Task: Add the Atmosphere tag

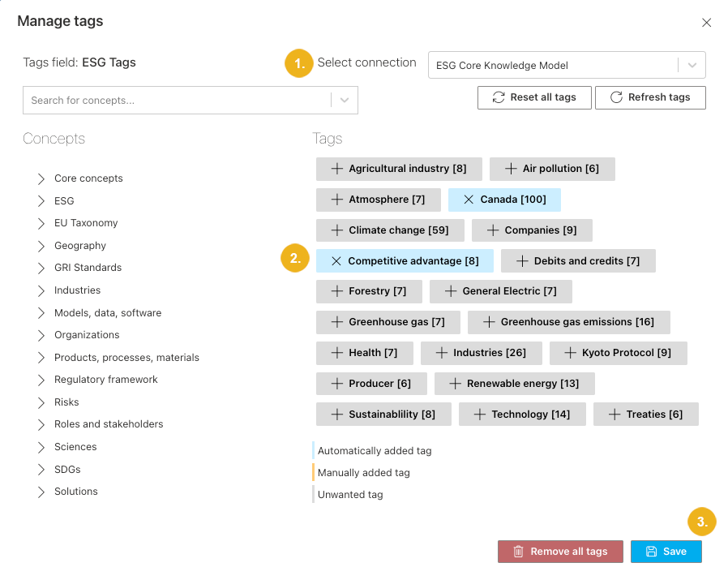Action: (x=337, y=200)
